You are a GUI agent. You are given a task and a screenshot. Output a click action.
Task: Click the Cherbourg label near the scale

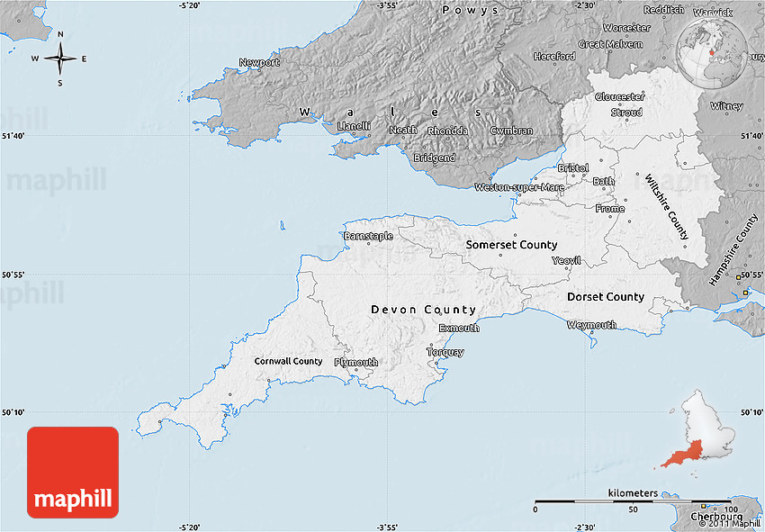(715, 518)
